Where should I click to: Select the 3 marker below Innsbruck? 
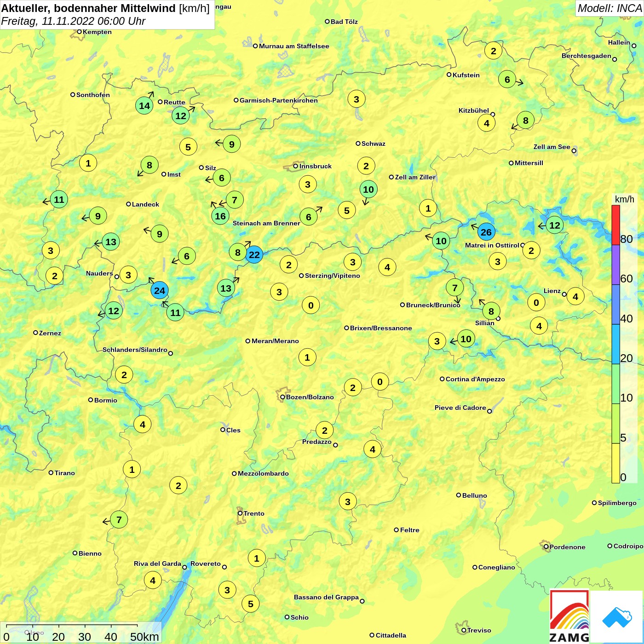pos(308,185)
